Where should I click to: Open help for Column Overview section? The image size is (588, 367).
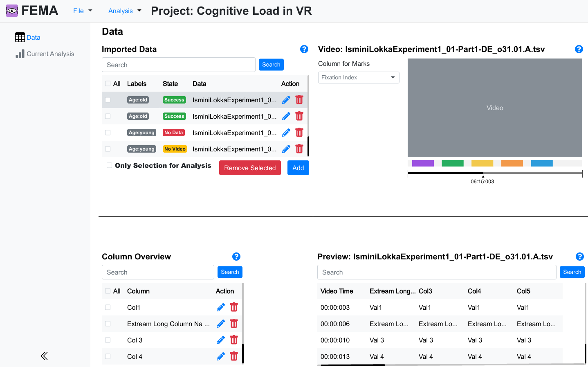tap(236, 257)
